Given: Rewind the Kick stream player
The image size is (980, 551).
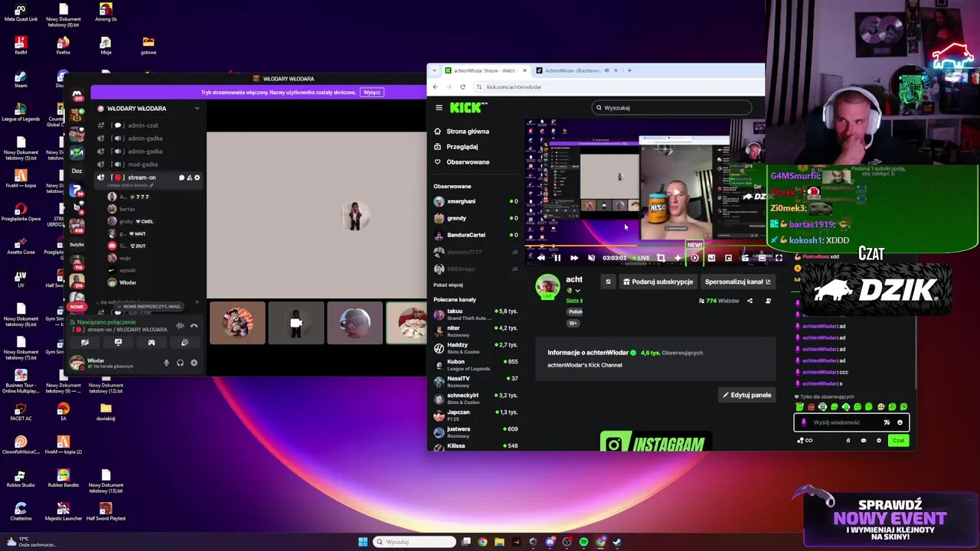Looking at the screenshot, I should tap(541, 258).
